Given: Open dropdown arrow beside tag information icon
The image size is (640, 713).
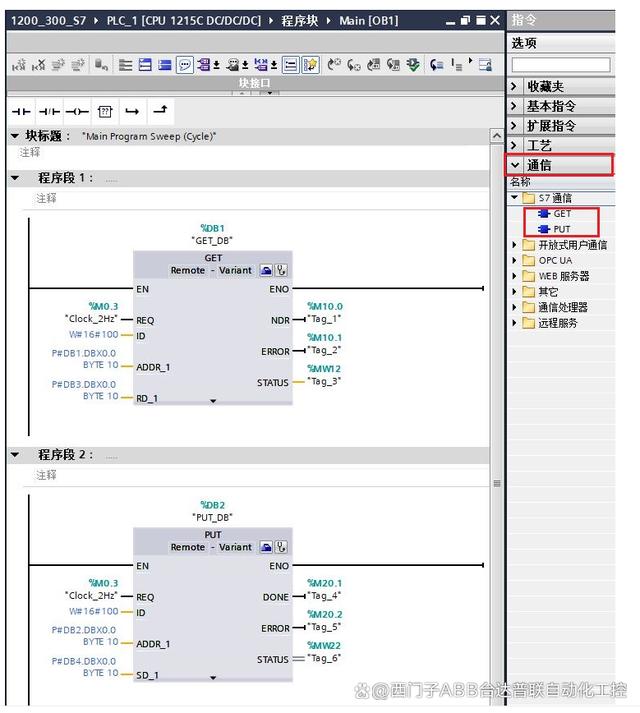Looking at the screenshot, I should pos(245,66).
